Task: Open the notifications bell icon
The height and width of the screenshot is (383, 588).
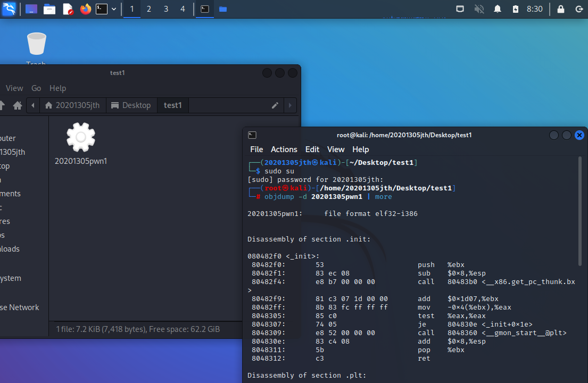Action: (x=497, y=9)
